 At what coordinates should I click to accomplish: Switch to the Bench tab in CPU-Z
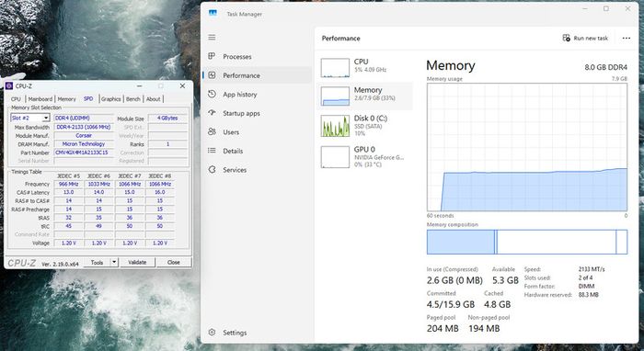point(133,99)
